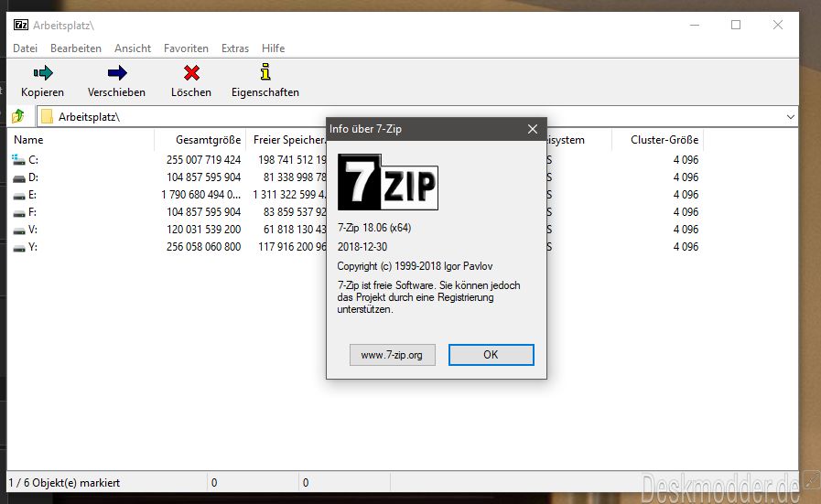Screen dimensions: 821x504
Task: Click the 7z icon in title bar
Action: pyautogui.click(x=21, y=25)
